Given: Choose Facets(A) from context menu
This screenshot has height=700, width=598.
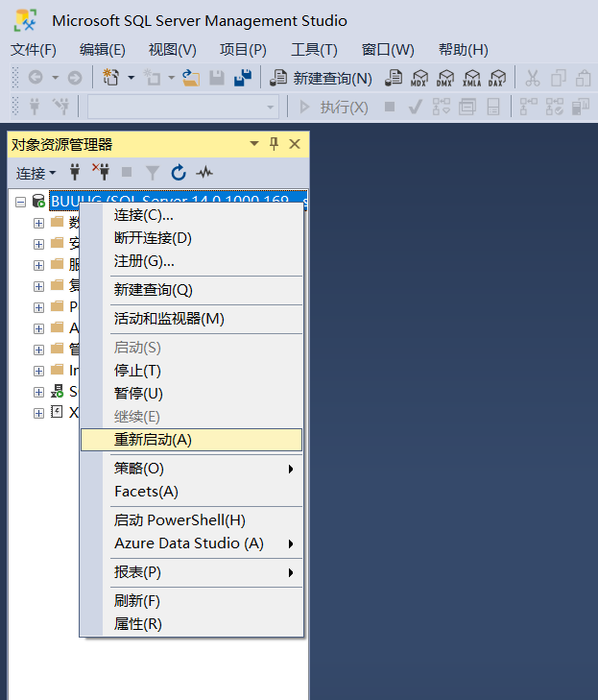Looking at the screenshot, I should click(x=191, y=492).
